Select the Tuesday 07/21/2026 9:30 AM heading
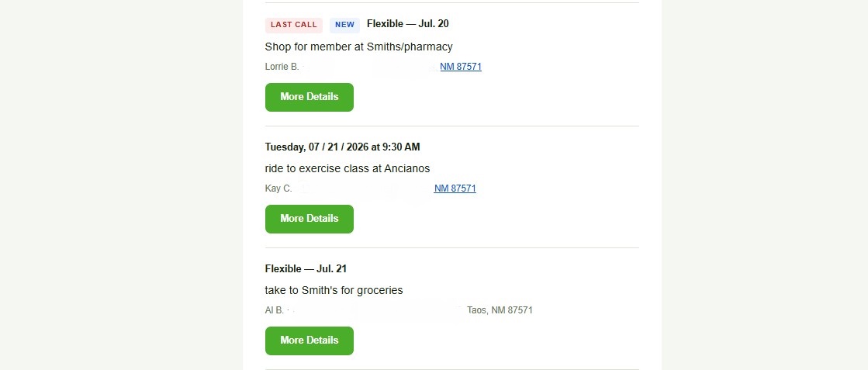This screenshot has width=868, height=370. (342, 147)
